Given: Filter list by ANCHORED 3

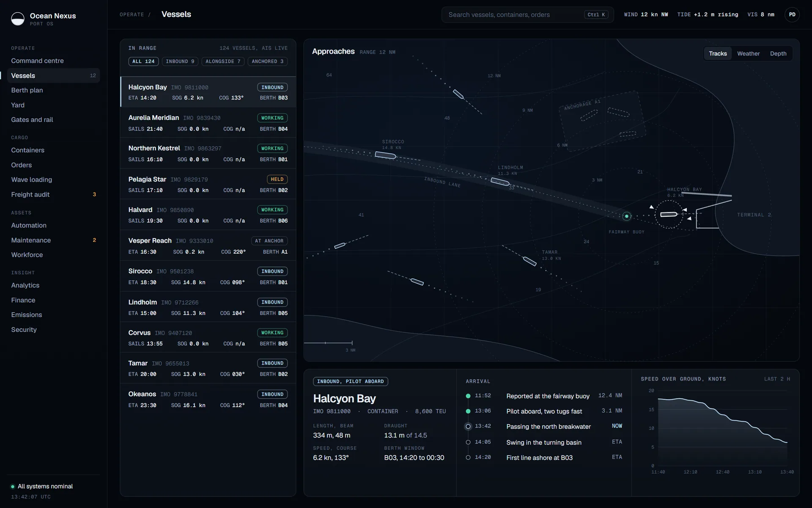Looking at the screenshot, I should pos(268,61).
